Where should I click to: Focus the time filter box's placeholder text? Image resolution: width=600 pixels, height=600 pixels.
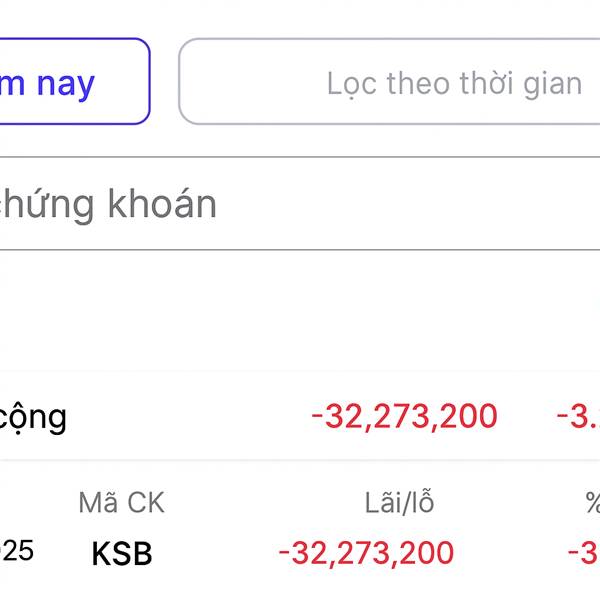[x=454, y=83]
